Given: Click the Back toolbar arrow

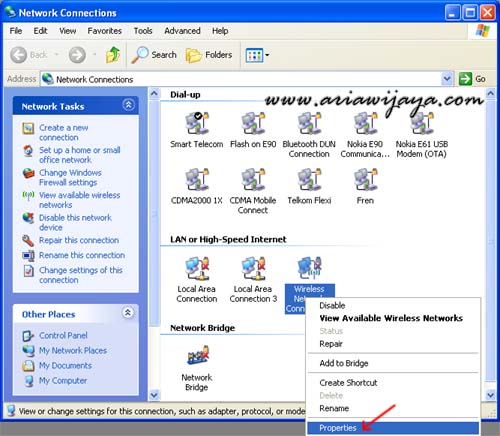Looking at the screenshot, I should pos(19,55).
